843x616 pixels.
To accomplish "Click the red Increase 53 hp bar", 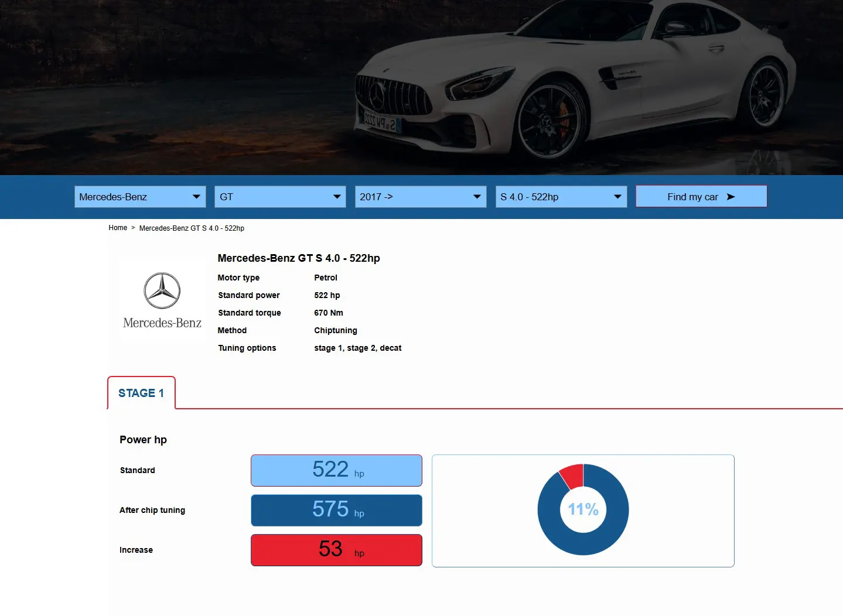I will click(336, 550).
